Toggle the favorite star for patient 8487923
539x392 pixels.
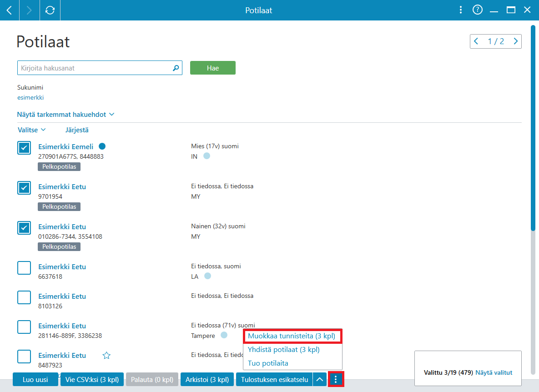coord(106,356)
